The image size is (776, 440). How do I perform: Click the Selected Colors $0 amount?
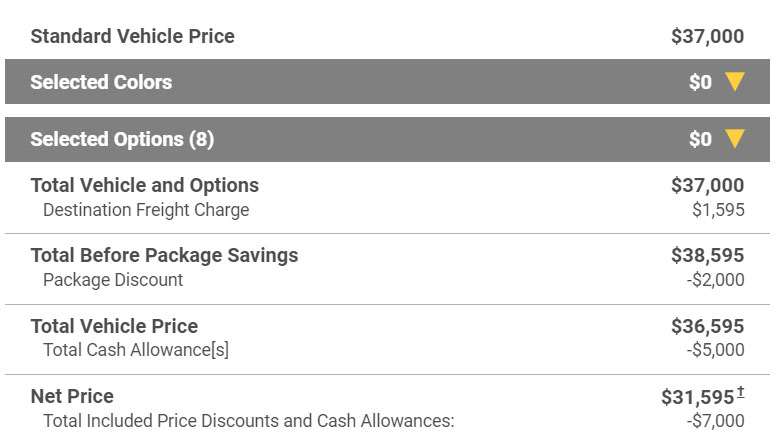click(700, 82)
